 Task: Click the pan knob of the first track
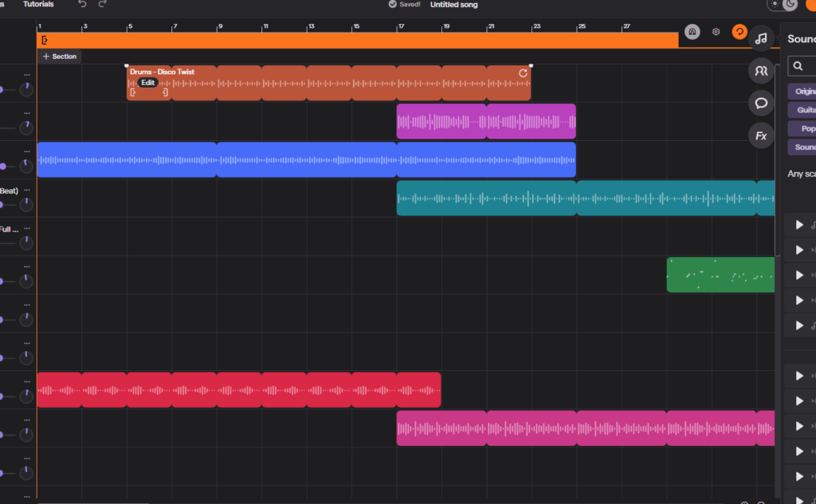pos(26,89)
